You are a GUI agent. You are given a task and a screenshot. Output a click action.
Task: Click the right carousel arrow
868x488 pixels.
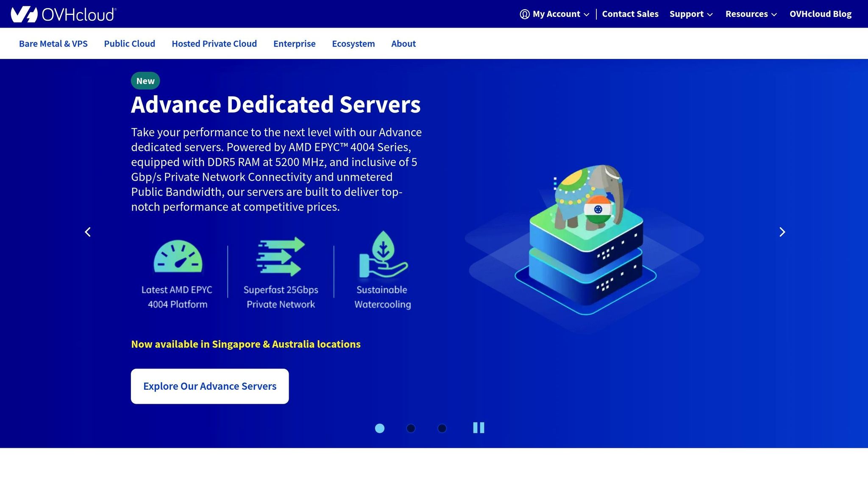[x=782, y=232]
